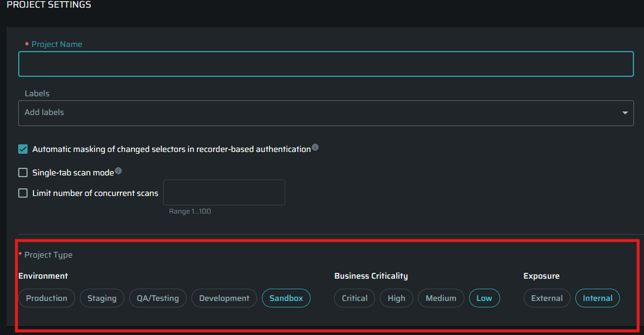644x335 pixels.
Task: Click the Range 1...100 hint text
Action: coord(190,211)
